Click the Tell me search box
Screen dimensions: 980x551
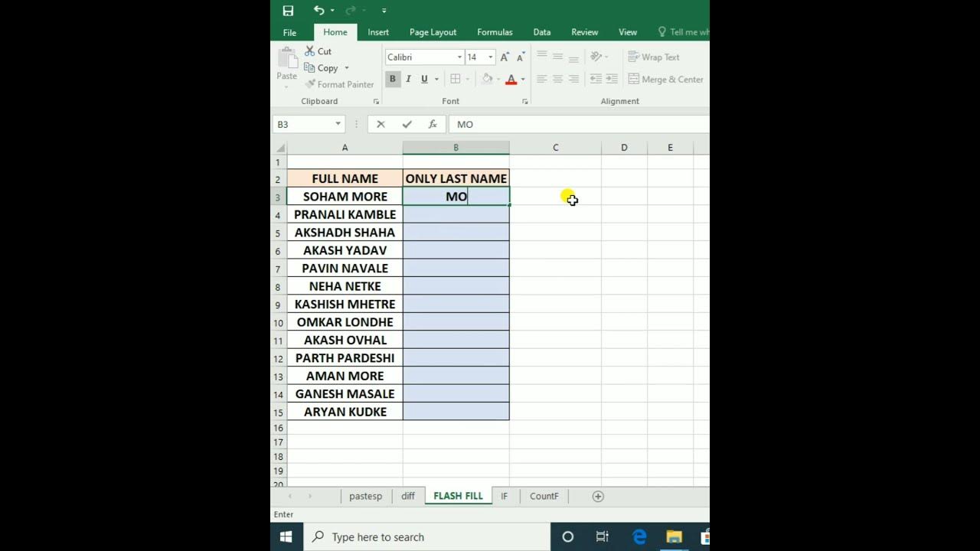point(684,32)
